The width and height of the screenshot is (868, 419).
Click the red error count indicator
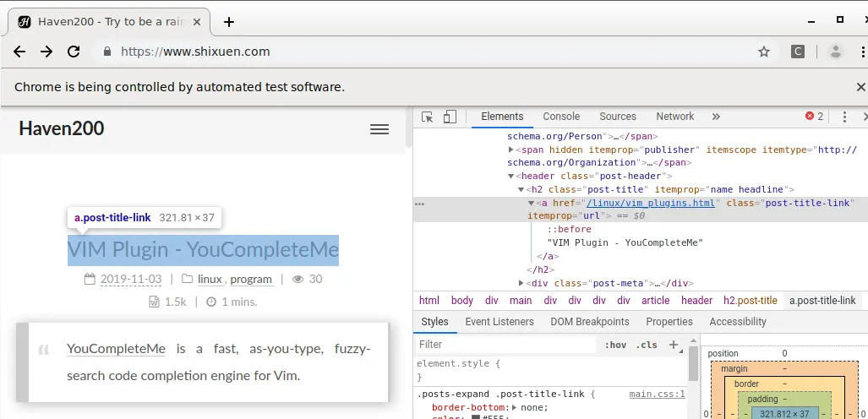pyautogui.click(x=814, y=117)
